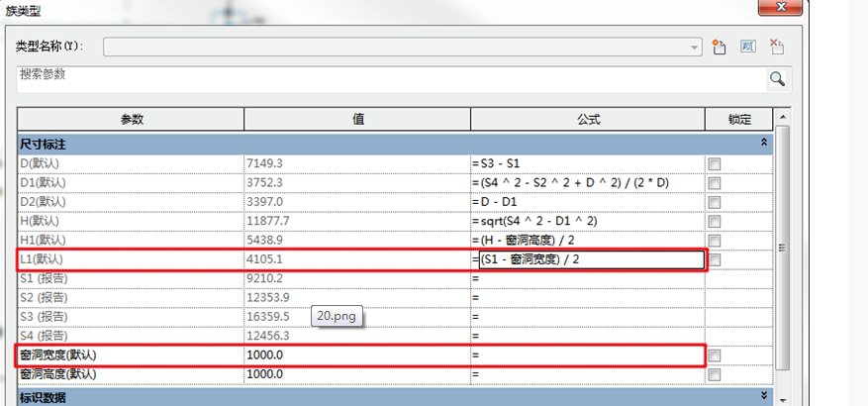Click the value 12456.3
868x406 pixels.
pyautogui.click(x=268, y=337)
